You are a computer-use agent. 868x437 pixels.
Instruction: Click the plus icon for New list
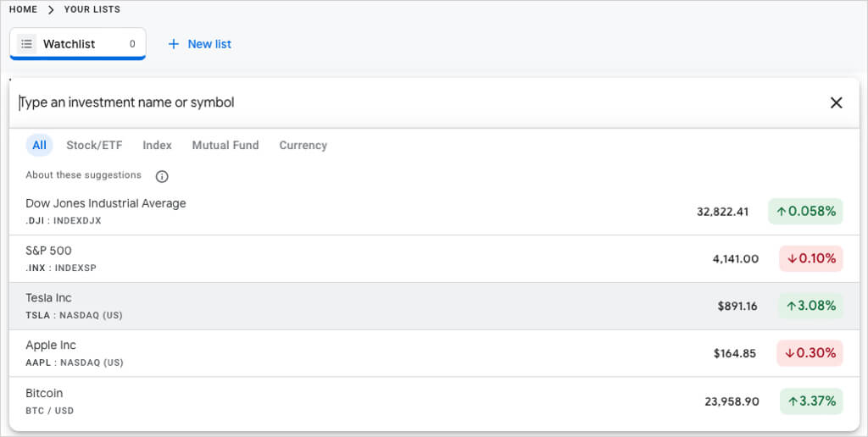(174, 44)
